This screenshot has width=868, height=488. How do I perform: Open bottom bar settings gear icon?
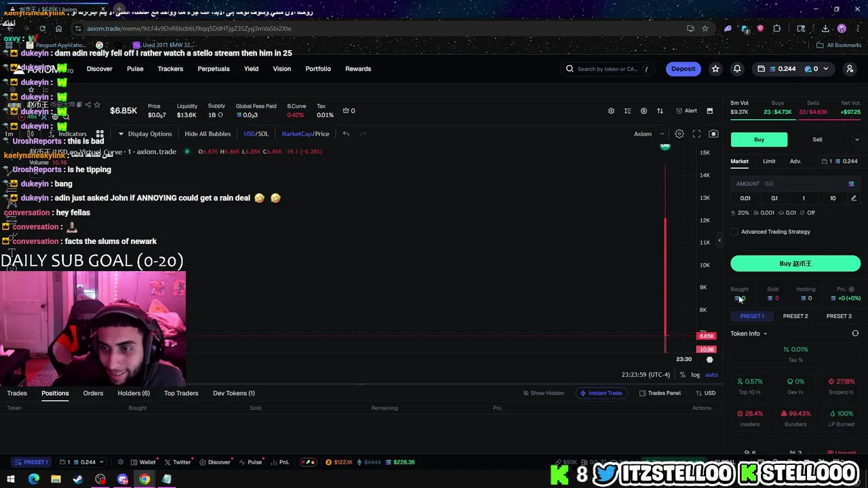click(121, 462)
